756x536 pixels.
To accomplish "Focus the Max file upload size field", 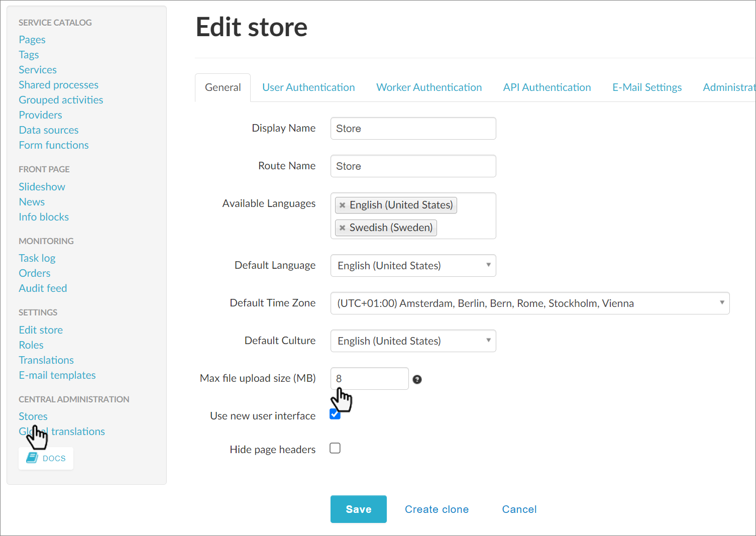I will (369, 378).
